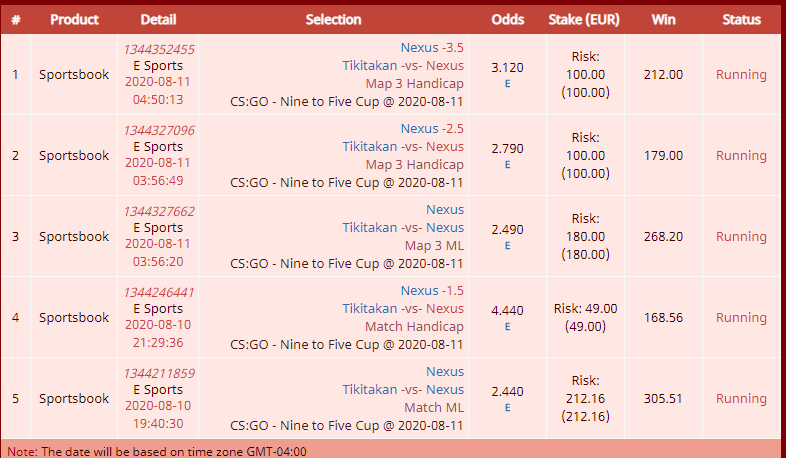The image size is (786, 458).
Task: Click the Nexus -3.5 selection link
Action: click(432, 48)
